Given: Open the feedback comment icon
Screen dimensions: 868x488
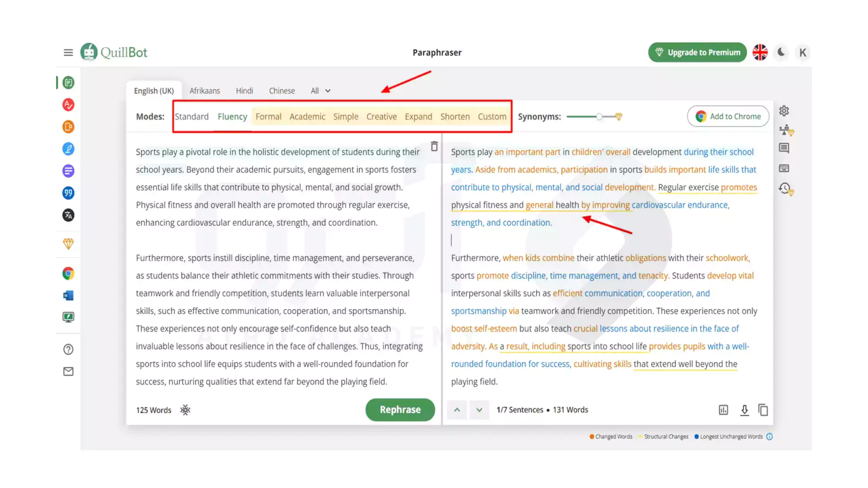Looking at the screenshot, I should click(x=784, y=148).
